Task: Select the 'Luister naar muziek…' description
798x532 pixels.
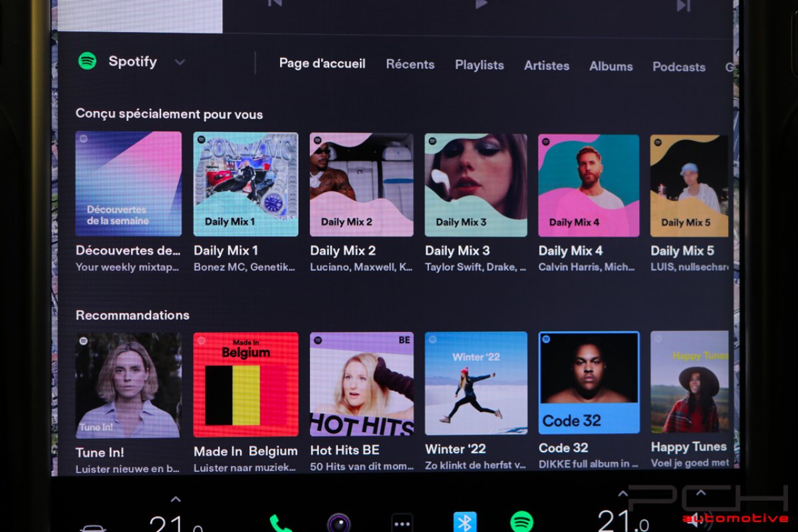Action: [x=245, y=467]
